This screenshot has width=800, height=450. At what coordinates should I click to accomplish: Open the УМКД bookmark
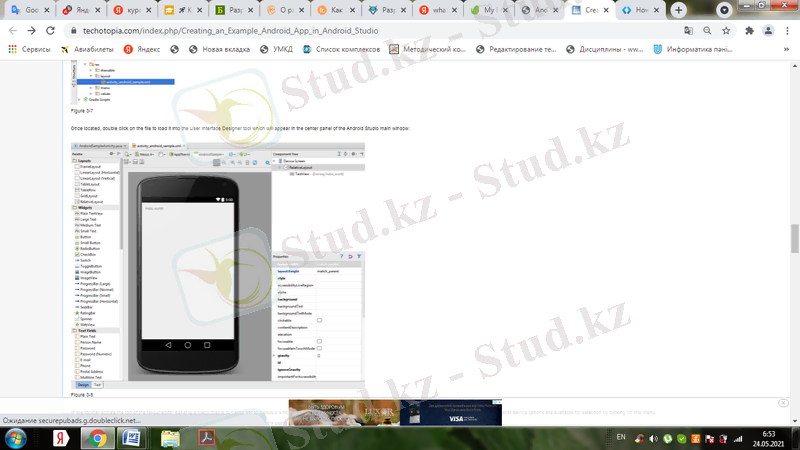tap(277, 49)
